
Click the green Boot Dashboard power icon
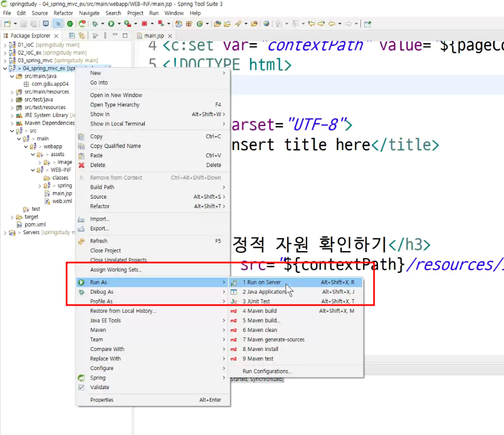(x=70, y=24)
